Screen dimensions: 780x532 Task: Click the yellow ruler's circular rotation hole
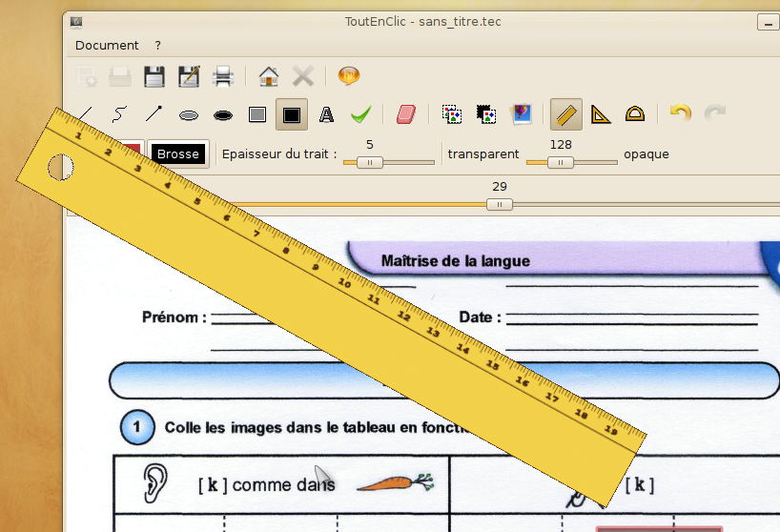(61, 167)
